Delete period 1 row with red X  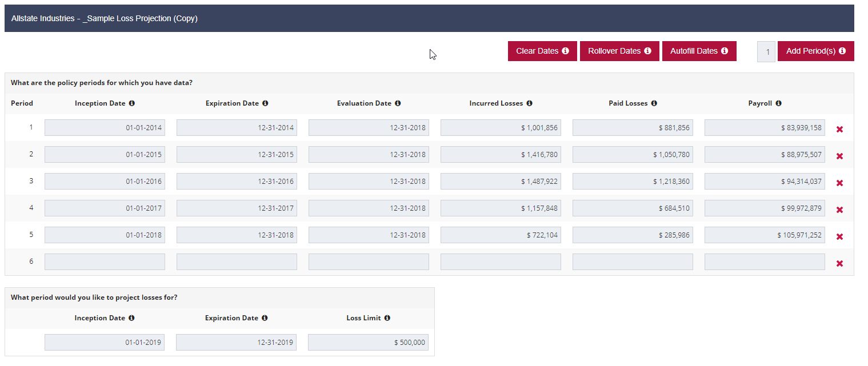839,130
